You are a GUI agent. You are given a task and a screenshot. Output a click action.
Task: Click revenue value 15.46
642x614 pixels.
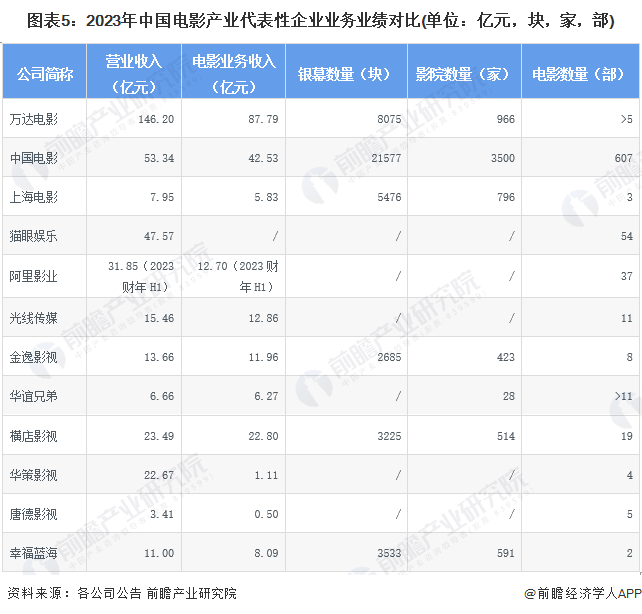159,318
